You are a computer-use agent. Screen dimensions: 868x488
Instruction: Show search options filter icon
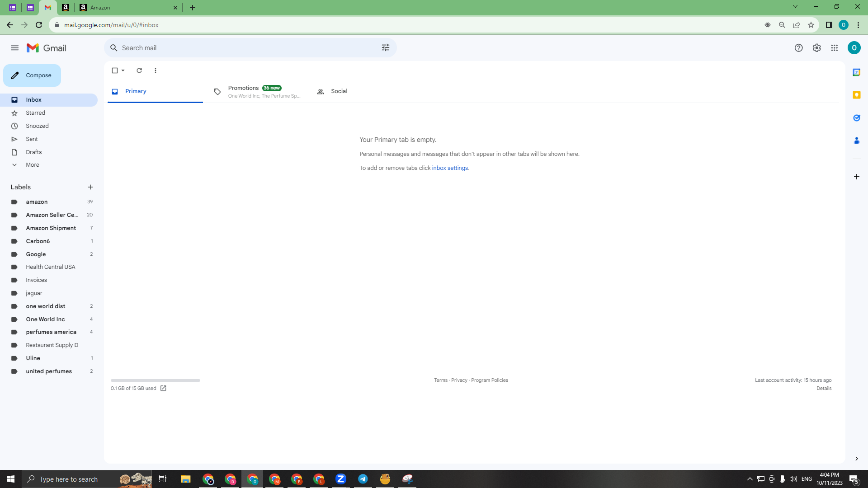tap(386, 48)
